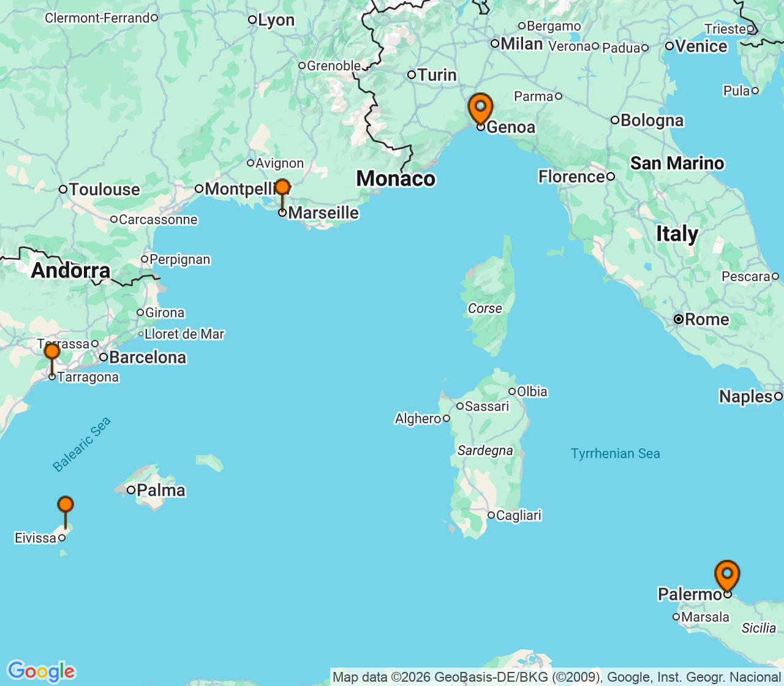Click the orange marker pin at Genoa
This screenshot has height=686, width=784.
[x=480, y=108]
